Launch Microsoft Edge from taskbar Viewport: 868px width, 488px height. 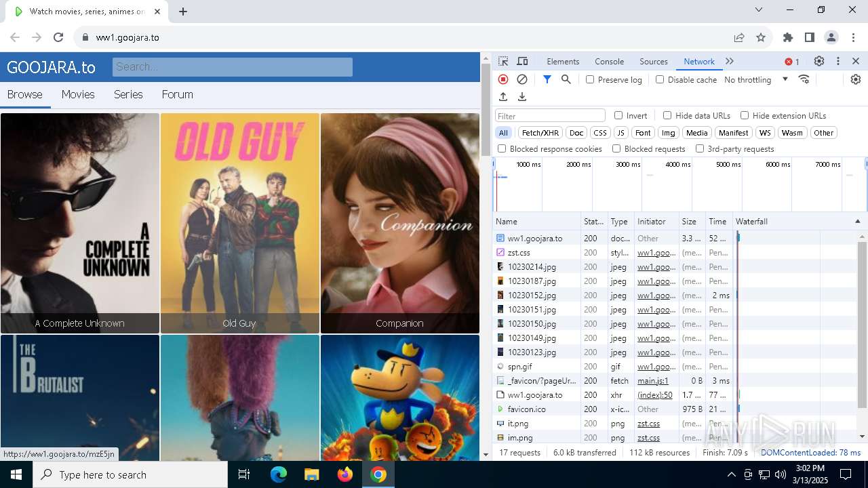click(x=279, y=474)
